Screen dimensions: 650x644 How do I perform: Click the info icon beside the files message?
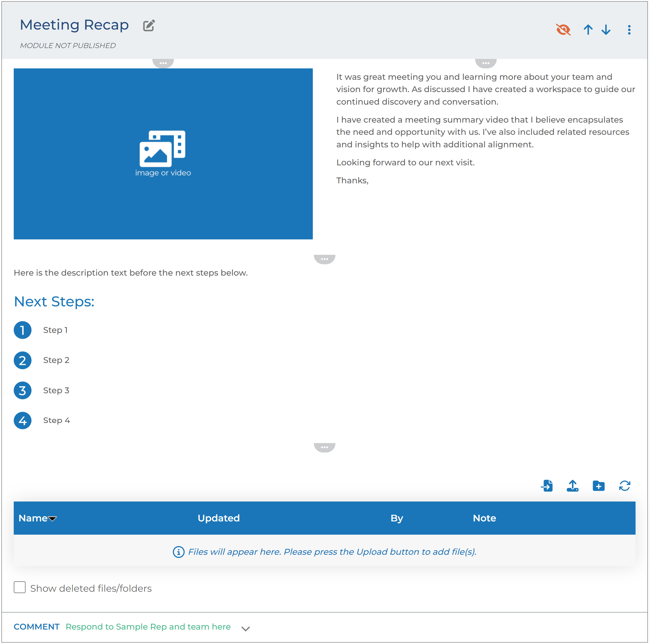pos(178,551)
